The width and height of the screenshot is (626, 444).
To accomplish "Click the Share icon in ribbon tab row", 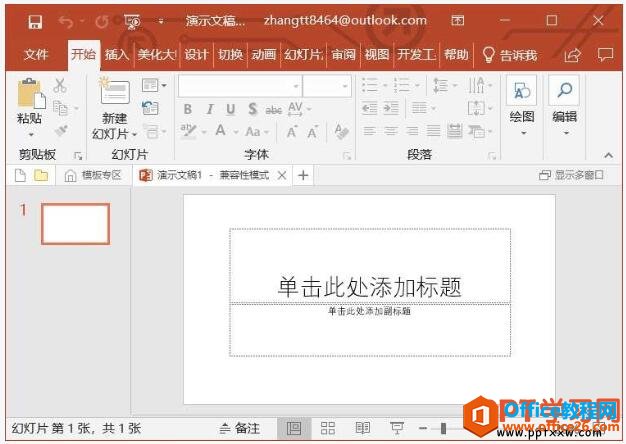I will 573,55.
